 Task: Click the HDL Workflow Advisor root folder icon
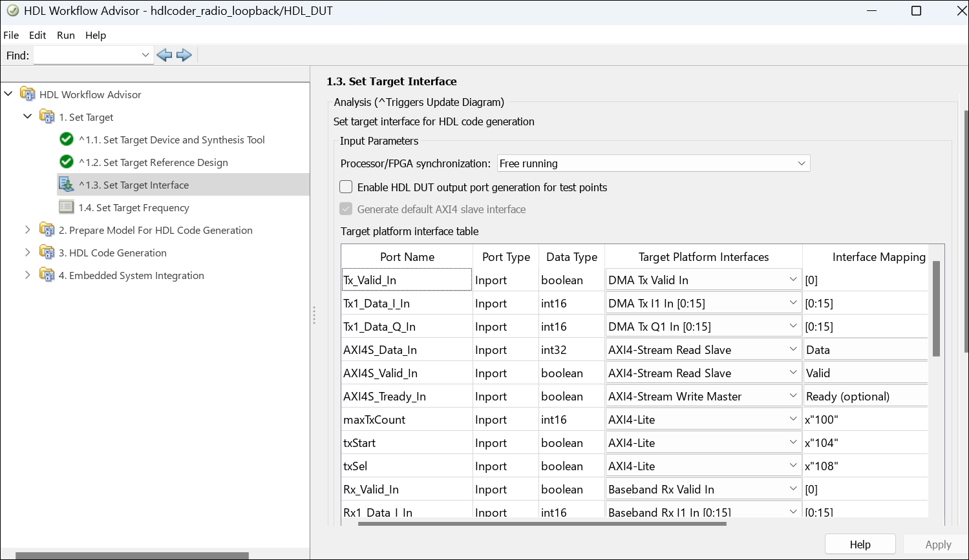click(x=28, y=94)
